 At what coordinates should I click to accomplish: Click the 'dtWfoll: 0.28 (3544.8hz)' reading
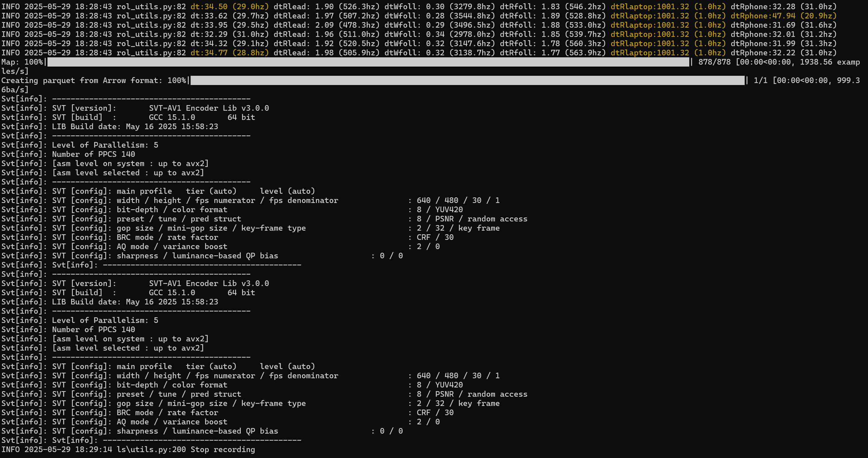pos(439,16)
